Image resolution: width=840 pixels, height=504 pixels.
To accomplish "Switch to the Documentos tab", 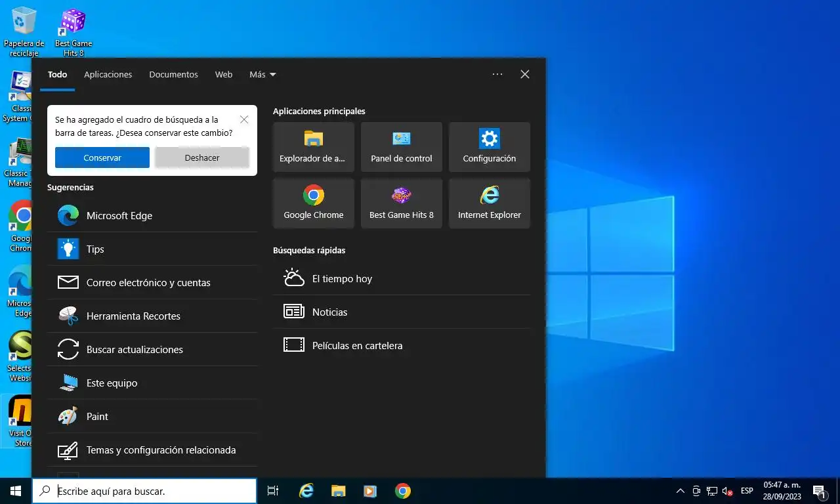I will (x=173, y=75).
